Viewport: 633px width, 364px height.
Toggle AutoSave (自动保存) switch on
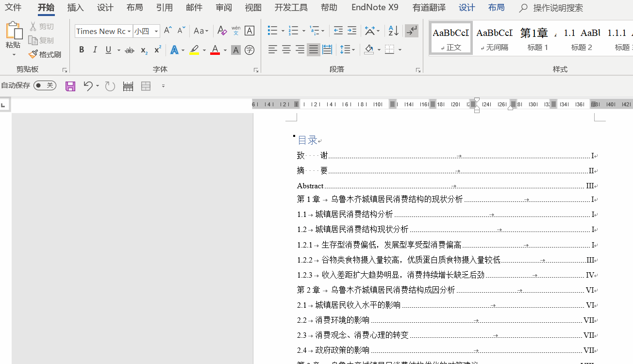click(x=45, y=85)
